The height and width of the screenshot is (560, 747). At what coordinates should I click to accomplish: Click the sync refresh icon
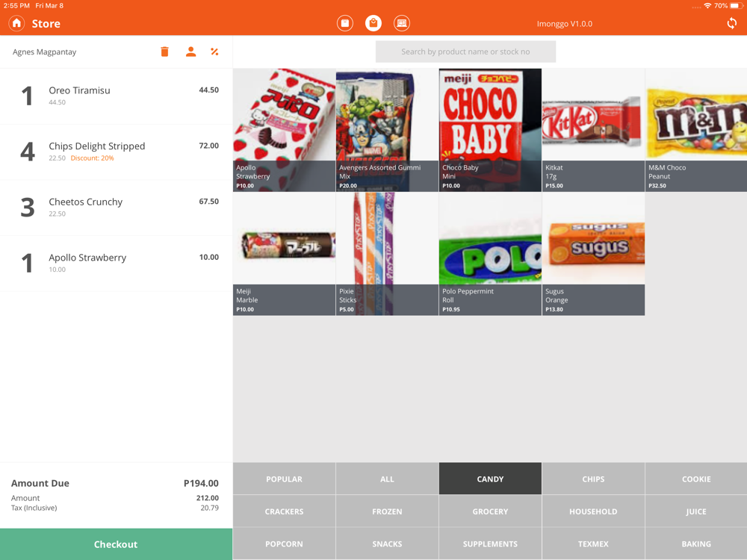(732, 23)
